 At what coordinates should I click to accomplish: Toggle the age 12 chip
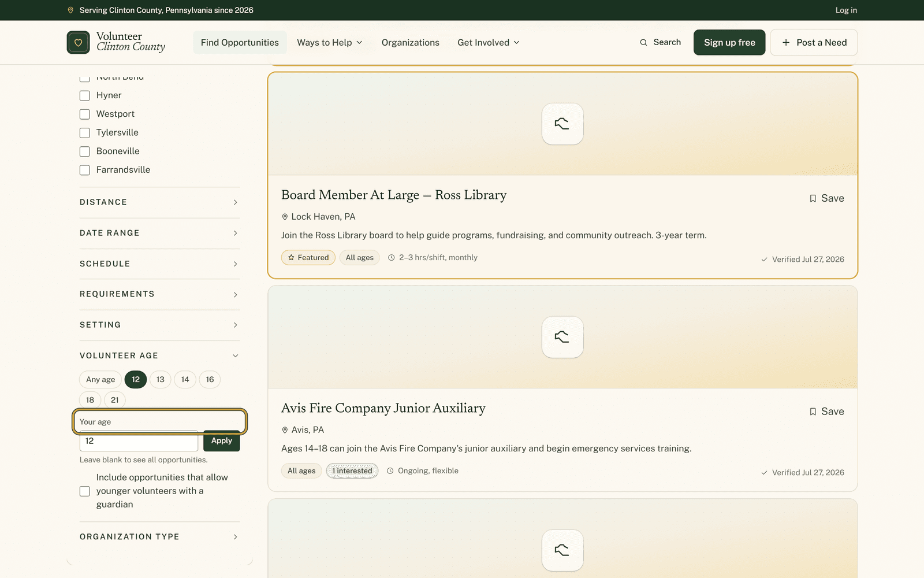point(136,380)
